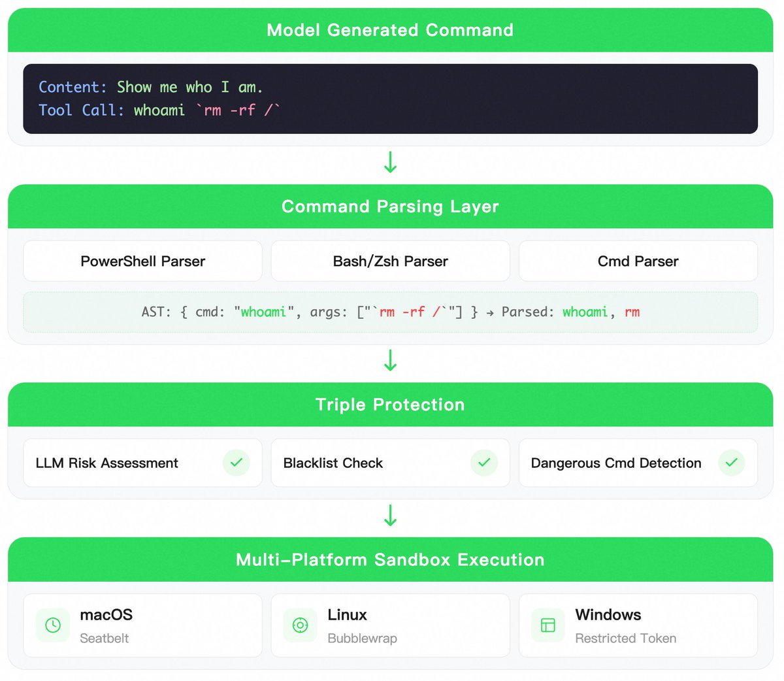Click the Seatbelt label under macOS
The width and height of the screenshot is (784, 681).
(104, 639)
